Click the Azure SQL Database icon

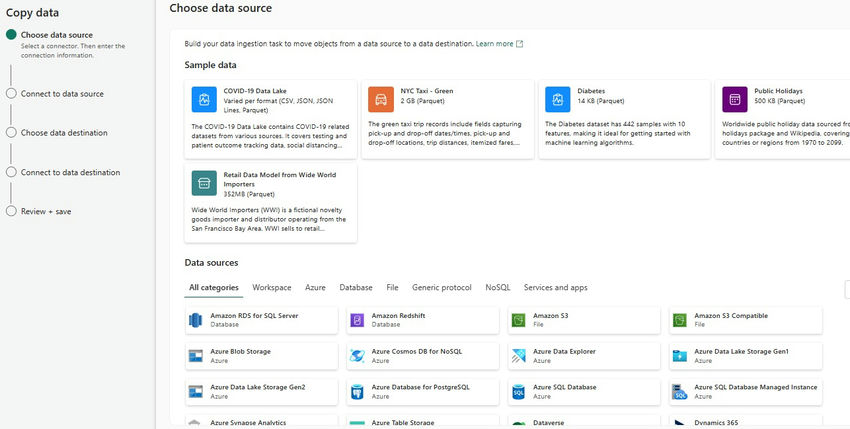pyautogui.click(x=518, y=392)
